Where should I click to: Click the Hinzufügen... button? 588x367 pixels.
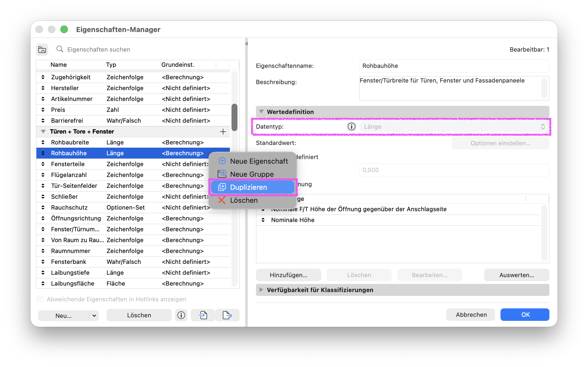(288, 275)
